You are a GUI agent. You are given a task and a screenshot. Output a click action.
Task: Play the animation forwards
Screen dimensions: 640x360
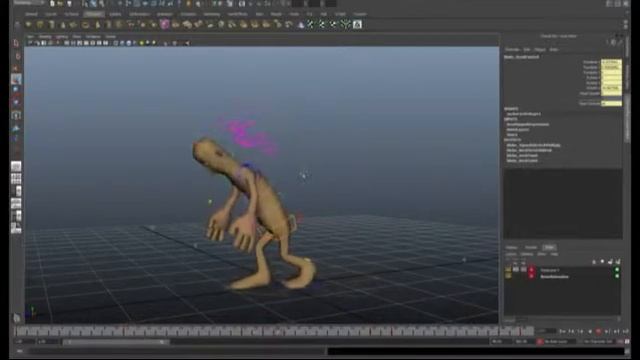(x=599, y=331)
